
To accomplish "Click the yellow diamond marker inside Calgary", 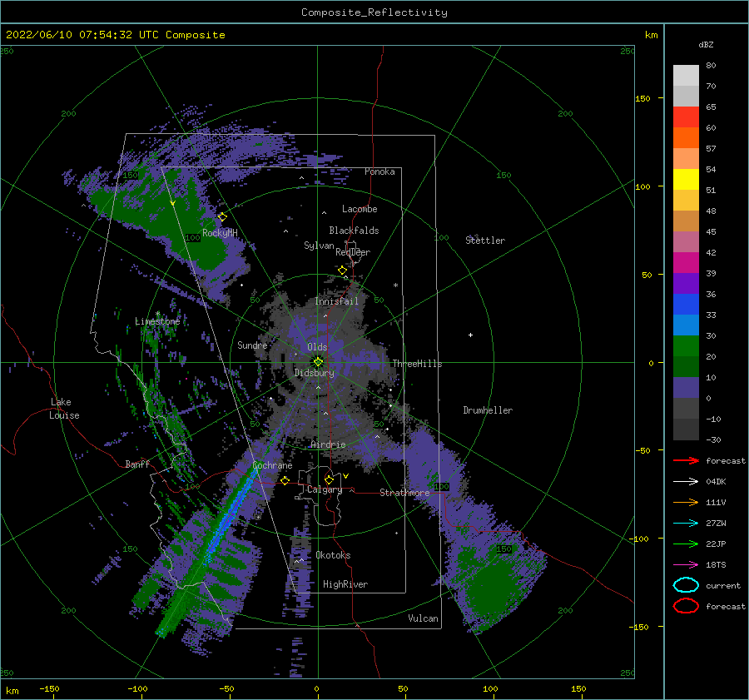I will coord(329,479).
